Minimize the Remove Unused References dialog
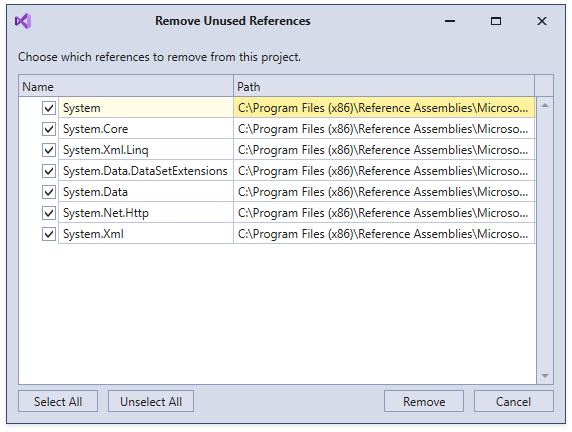 coord(450,21)
